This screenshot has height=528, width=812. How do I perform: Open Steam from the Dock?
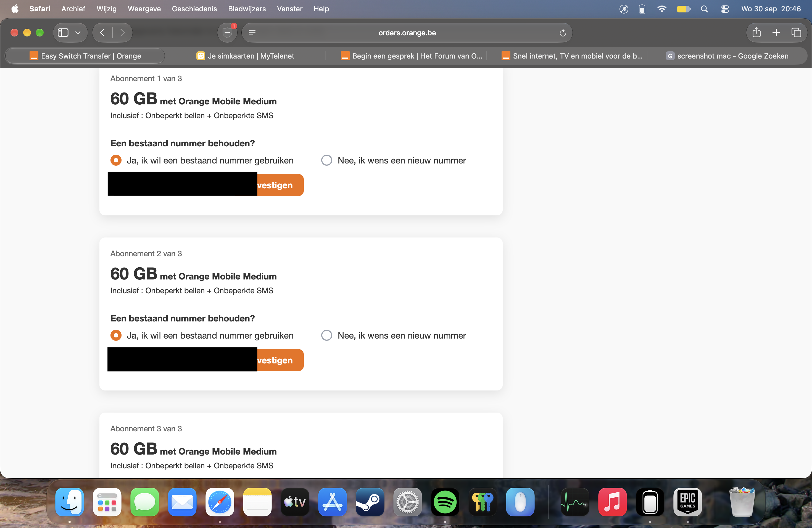370,502
